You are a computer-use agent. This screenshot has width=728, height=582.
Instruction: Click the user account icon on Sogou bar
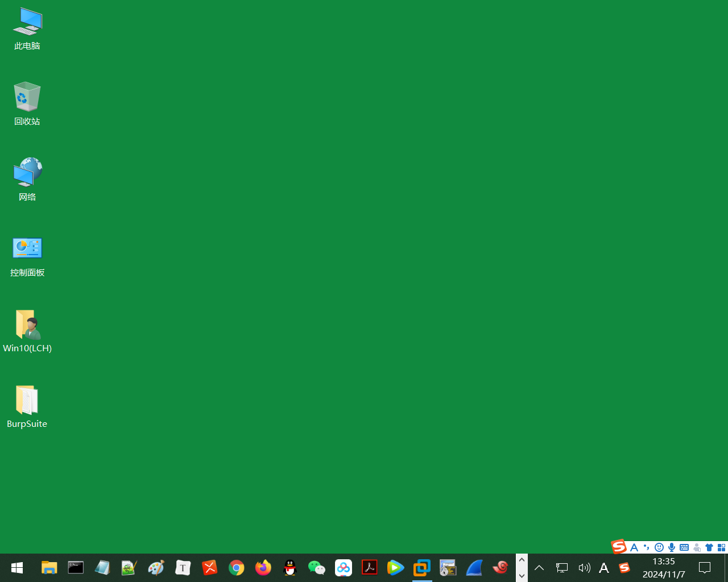tap(697, 547)
